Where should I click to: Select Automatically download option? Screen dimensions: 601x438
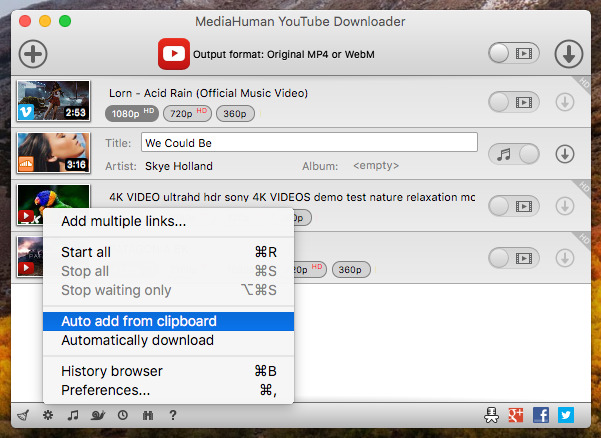(x=168, y=340)
